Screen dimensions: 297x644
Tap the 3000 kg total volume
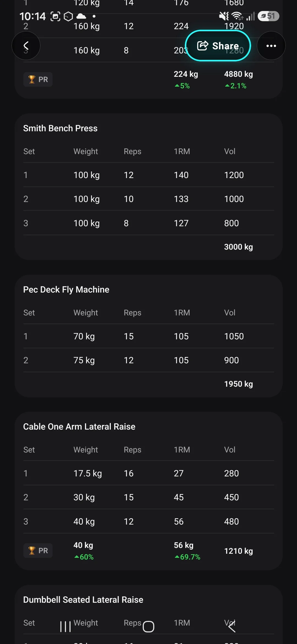pos(238,247)
